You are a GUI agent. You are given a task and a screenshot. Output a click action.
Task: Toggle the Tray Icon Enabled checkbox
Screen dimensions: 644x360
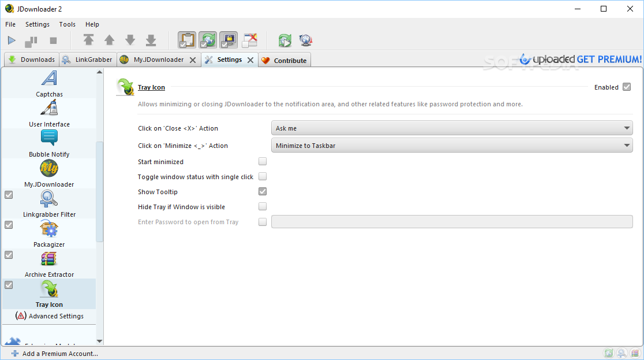pos(627,87)
